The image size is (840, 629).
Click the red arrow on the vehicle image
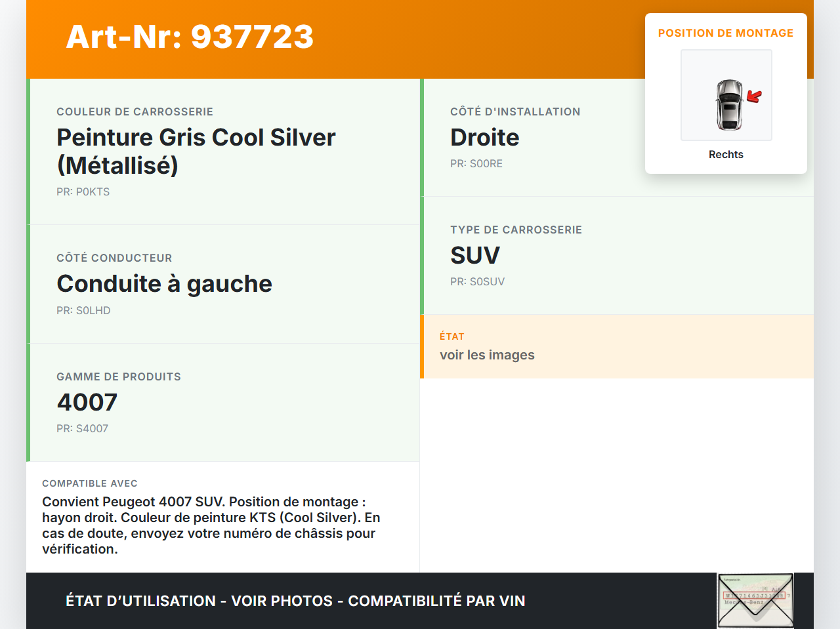pos(754,96)
